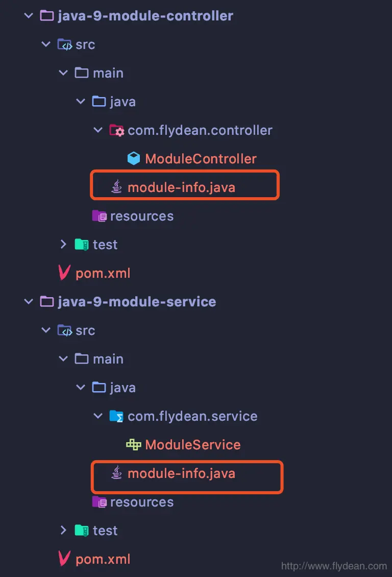
Task: Expand the test folder in controller module
Action: pos(63,245)
